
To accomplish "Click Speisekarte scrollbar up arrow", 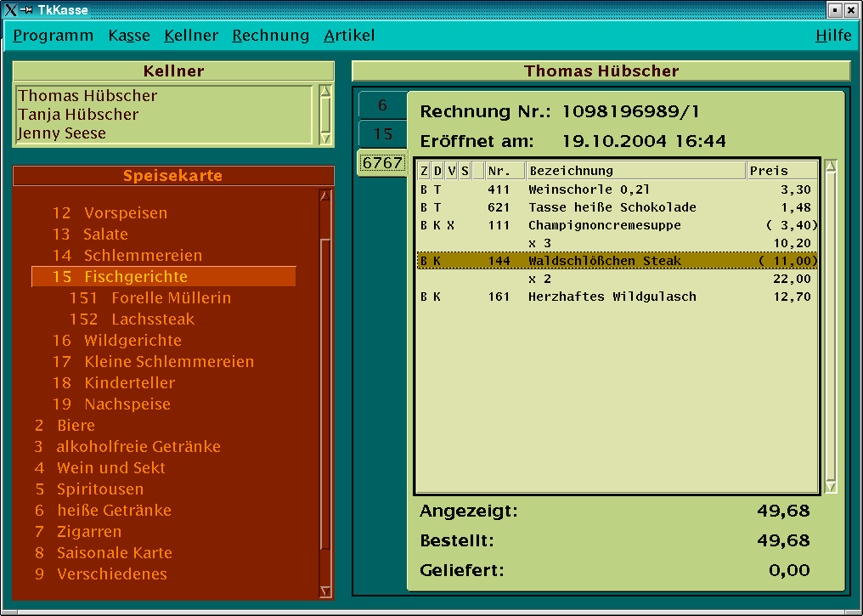I will tap(324, 195).
